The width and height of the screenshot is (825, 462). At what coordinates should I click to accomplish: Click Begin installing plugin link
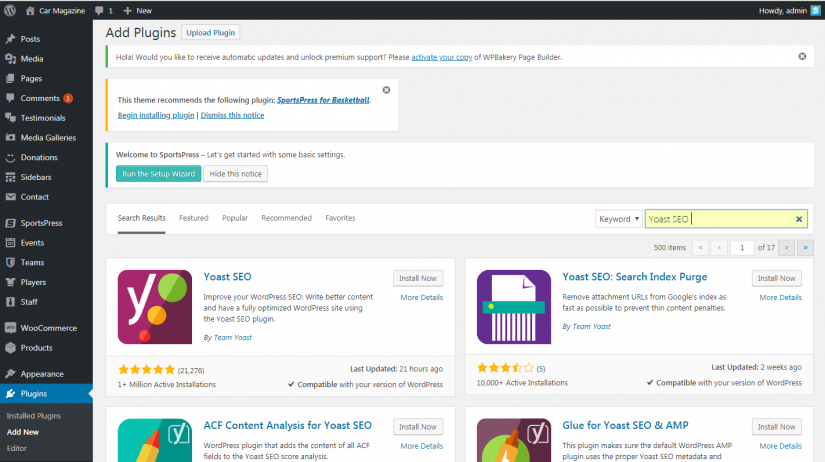[x=156, y=115]
